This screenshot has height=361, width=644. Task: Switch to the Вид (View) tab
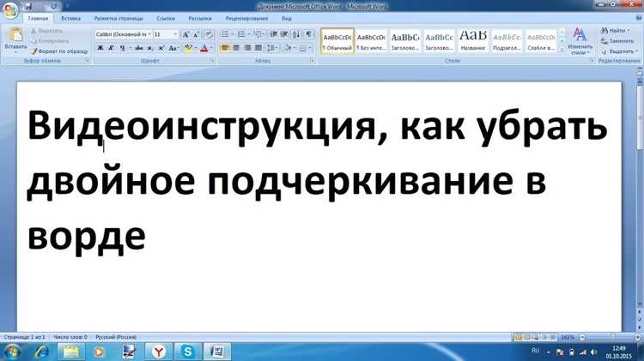pyautogui.click(x=287, y=19)
